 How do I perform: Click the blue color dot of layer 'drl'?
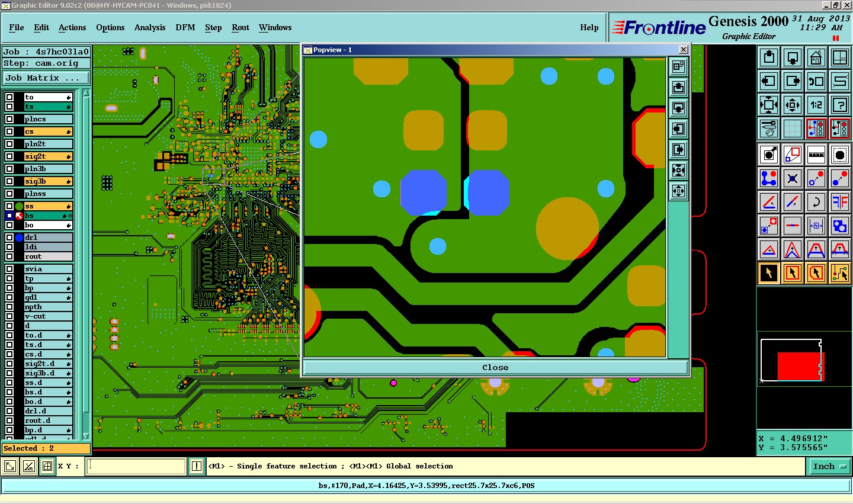pos(19,237)
